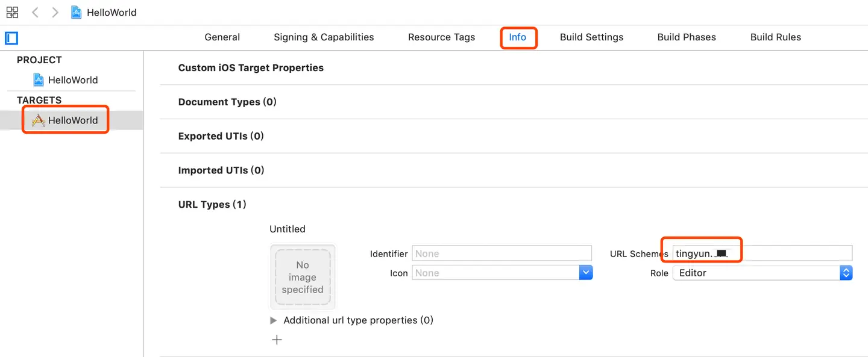Image resolution: width=868 pixels, height=357 pixels.
Task: Add a new URL type with plus
Action: (x=277, y=340)
